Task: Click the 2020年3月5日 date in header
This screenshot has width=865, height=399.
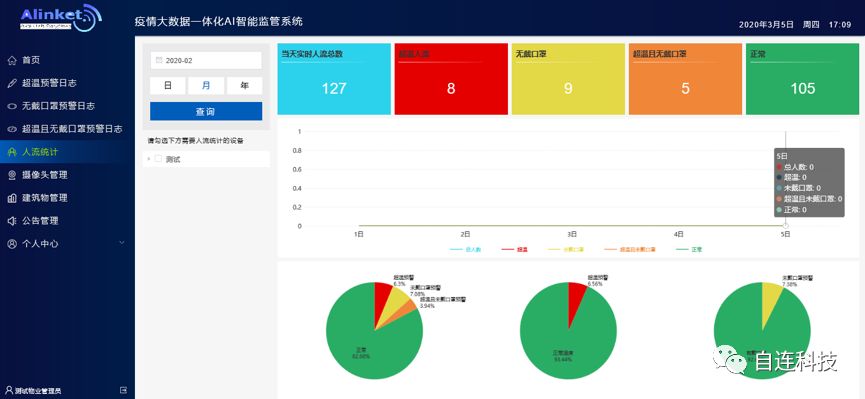Action: pyautogui.click(x=766, y=25)
